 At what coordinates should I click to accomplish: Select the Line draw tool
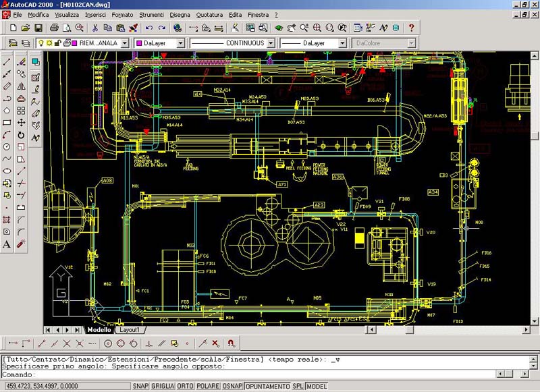7,61
